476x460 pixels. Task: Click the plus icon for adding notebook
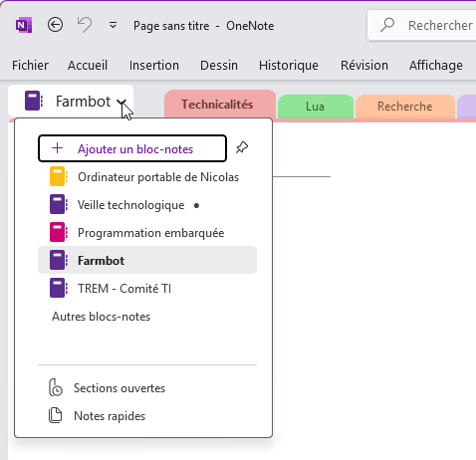click(x=57, y=148)
